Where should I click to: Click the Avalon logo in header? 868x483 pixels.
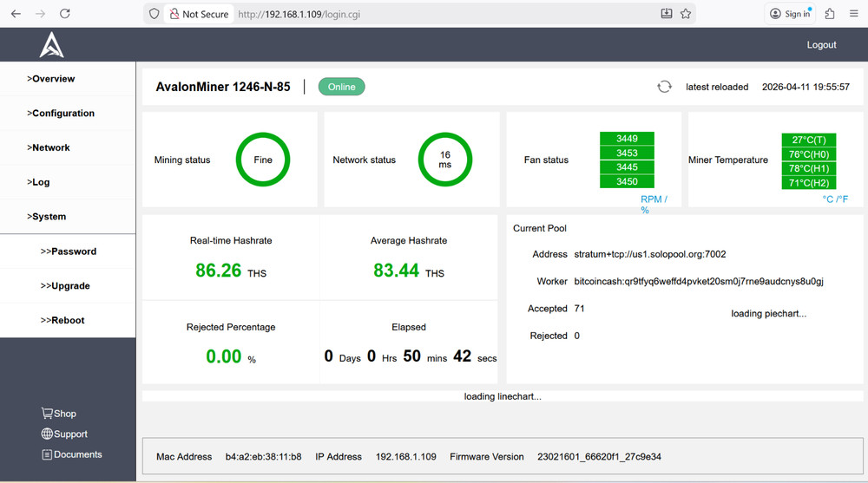click(x=51, y=45)
